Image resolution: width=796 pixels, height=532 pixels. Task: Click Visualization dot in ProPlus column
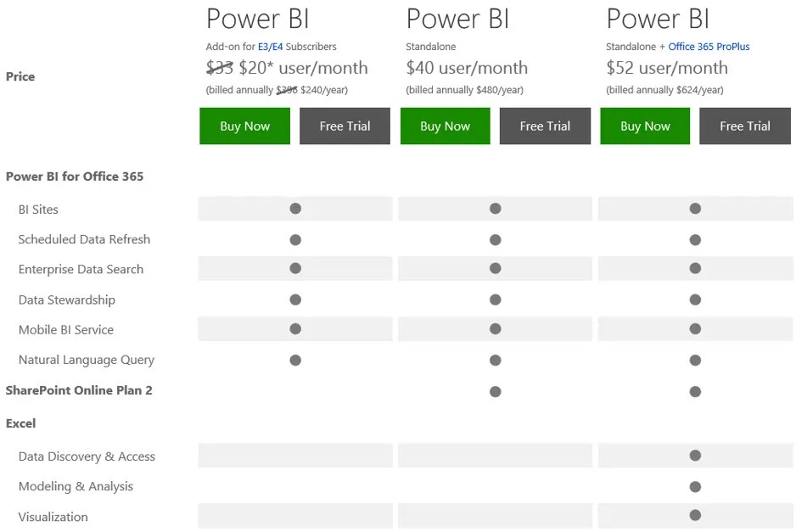[x=696, y=515]
